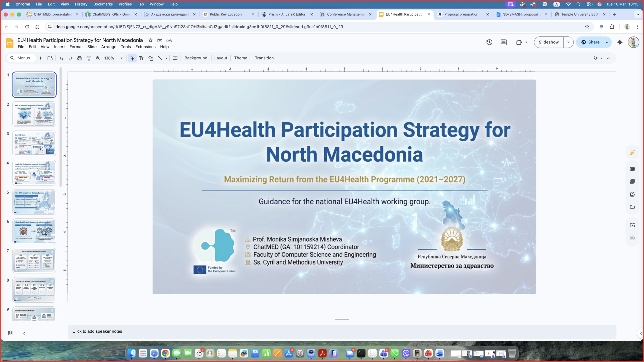
Task: Open version history clock icon
Action: point(489,42)
